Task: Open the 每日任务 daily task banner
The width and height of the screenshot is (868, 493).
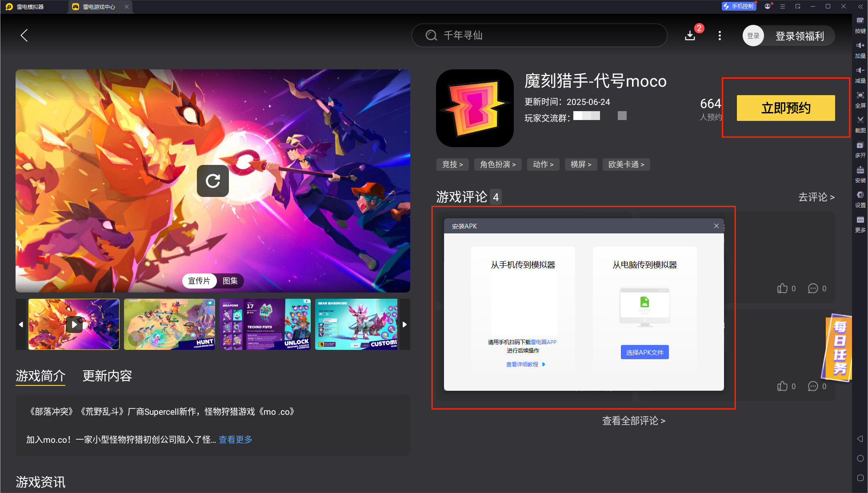Action: tap(838, 348)
